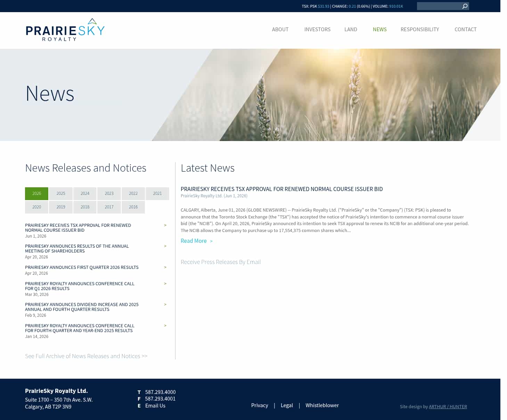Select the 2022 year tab
This screenshot has width=507, height=420.
point(133,193)
